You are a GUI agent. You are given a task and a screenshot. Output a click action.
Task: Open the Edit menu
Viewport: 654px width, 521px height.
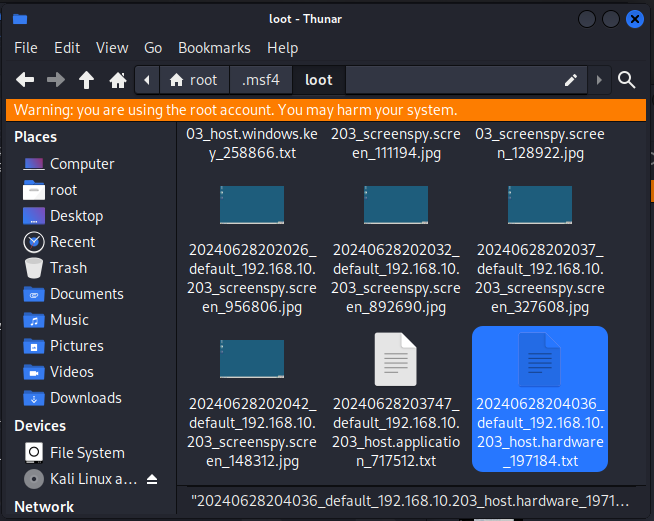pyautogui.click(x=67, y=48)
